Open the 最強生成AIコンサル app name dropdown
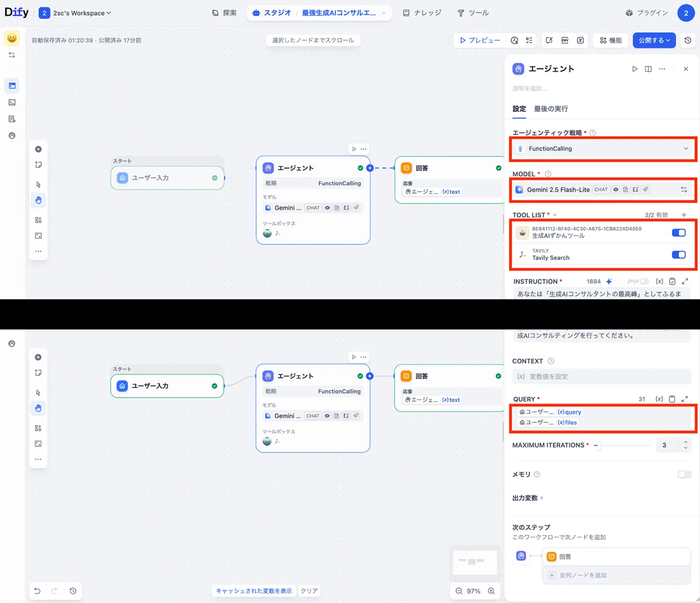This screenshot has height=603, width=700. [x=344, y=13]
